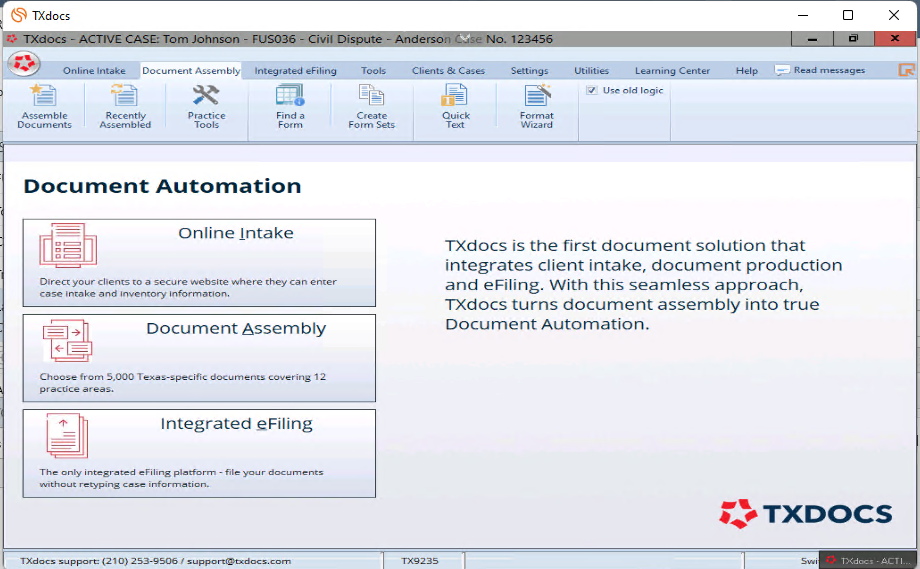Open the Integrated eFiling tab
Screen dimensions: 920x569
295,71
